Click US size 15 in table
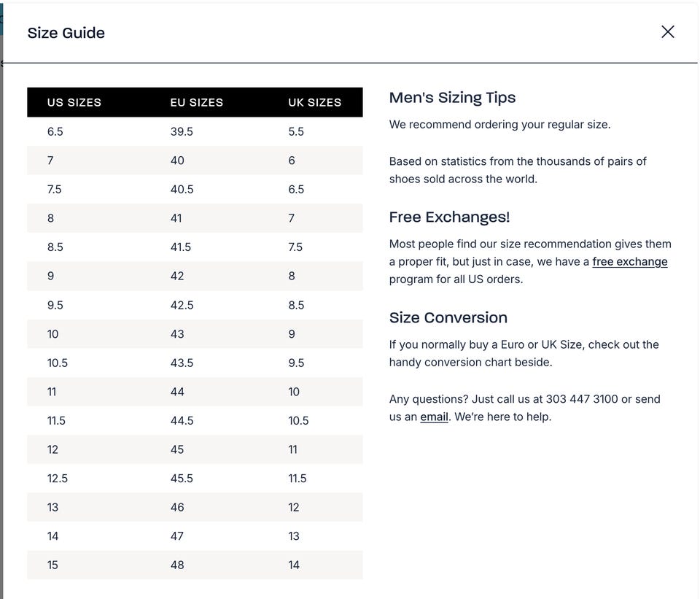This screenshot has height=599, width=700. (x=52, y=565)
